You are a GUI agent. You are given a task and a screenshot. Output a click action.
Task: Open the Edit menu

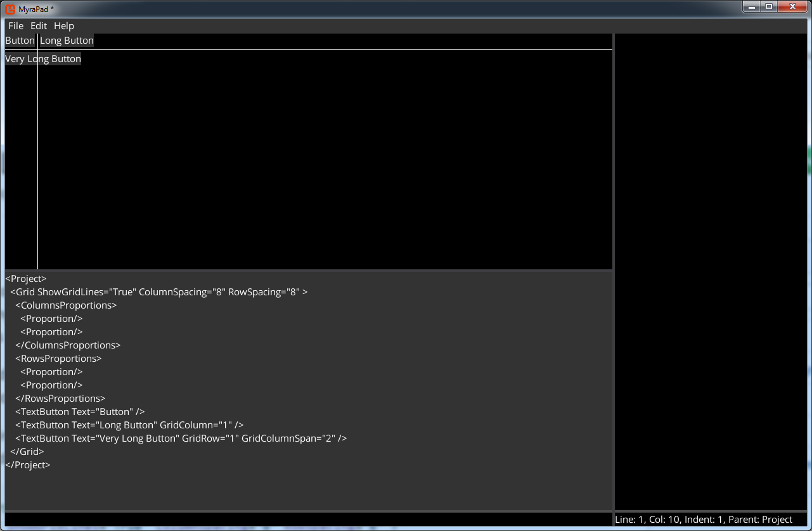point(39,26)
